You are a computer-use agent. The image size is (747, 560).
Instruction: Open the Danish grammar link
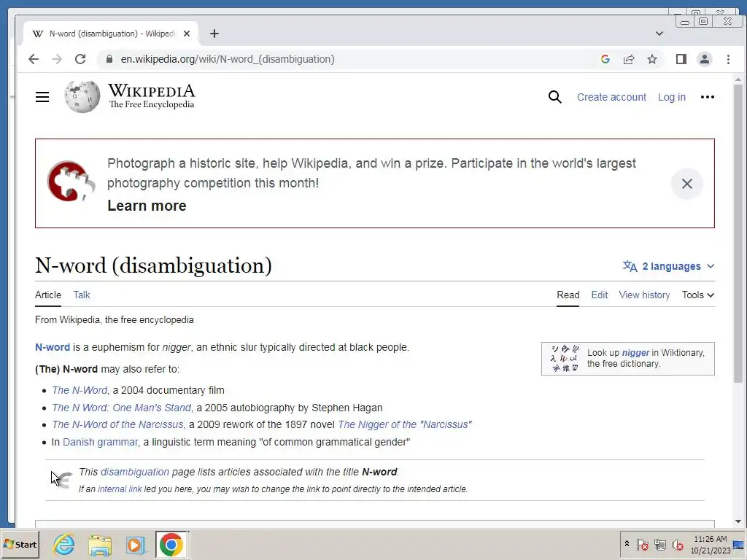click(x=100, y=442)
